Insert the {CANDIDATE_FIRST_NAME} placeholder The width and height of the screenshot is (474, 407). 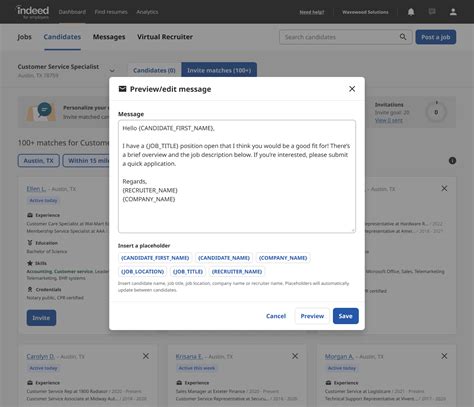(x=155, y=258)
